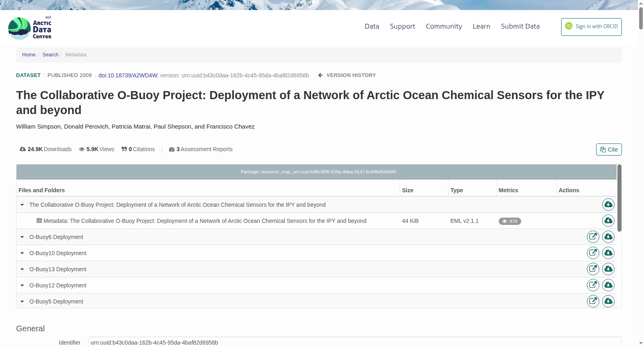
Task: Open the Submit Data menu item
Action: tap(520, 26)
